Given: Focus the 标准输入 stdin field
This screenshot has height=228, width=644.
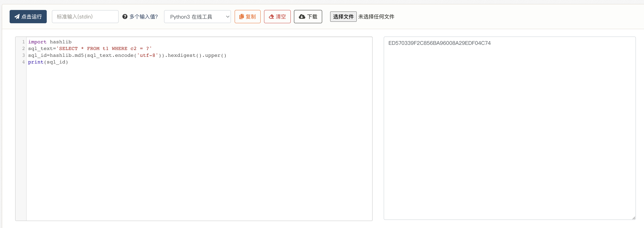Looking at the screenshot, I should pyautogui.click(x=85, y=16).
